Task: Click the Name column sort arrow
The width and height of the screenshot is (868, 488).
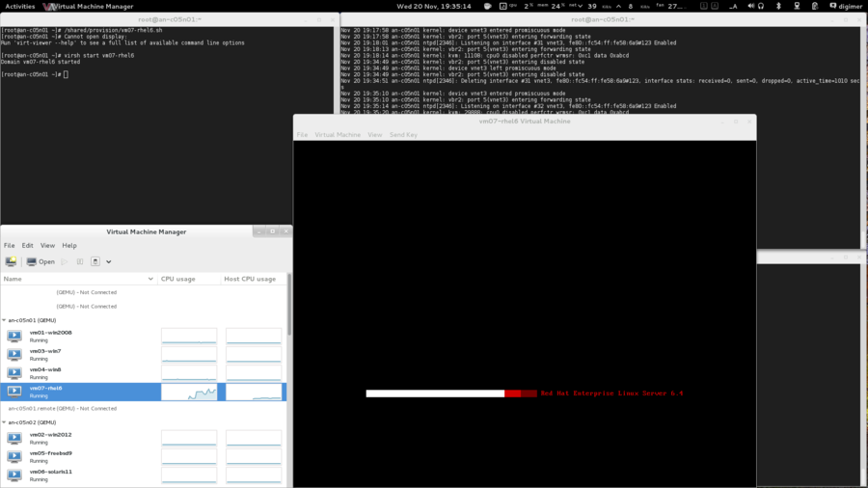Action: pyautogui.click(x=150, y=279)
